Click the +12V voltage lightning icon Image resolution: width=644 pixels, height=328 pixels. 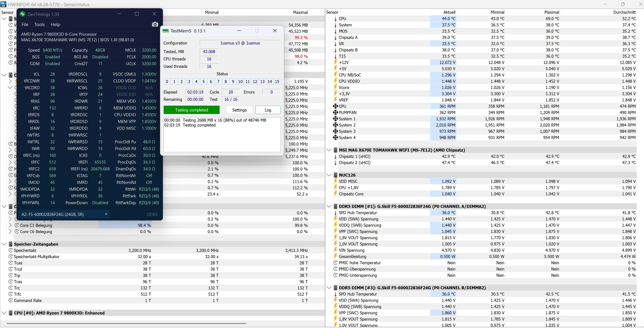(336, 62)
